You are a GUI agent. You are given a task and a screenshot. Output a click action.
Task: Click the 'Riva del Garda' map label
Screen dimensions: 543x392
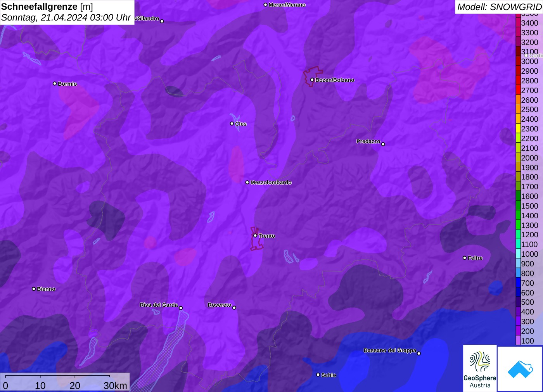coord(159,305)
